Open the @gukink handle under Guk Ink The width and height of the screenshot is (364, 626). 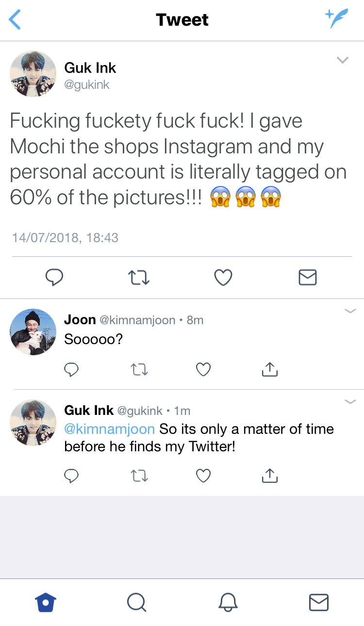[x=87, y=85]
